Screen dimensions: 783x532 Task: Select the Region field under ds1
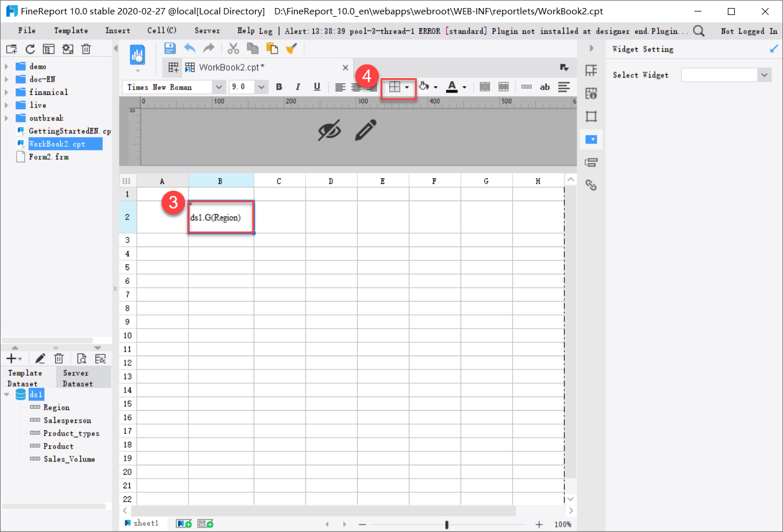57,407
